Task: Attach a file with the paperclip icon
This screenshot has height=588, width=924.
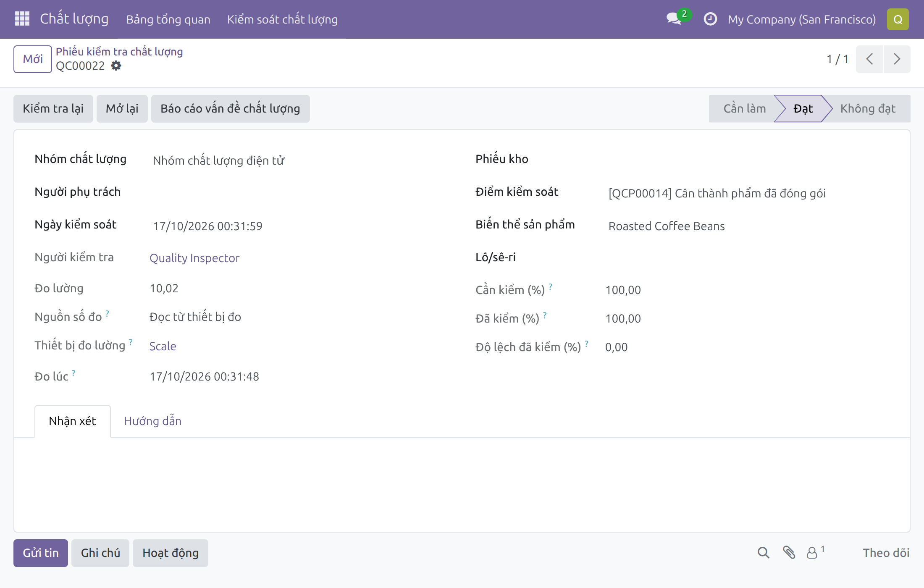Action: 789,553
